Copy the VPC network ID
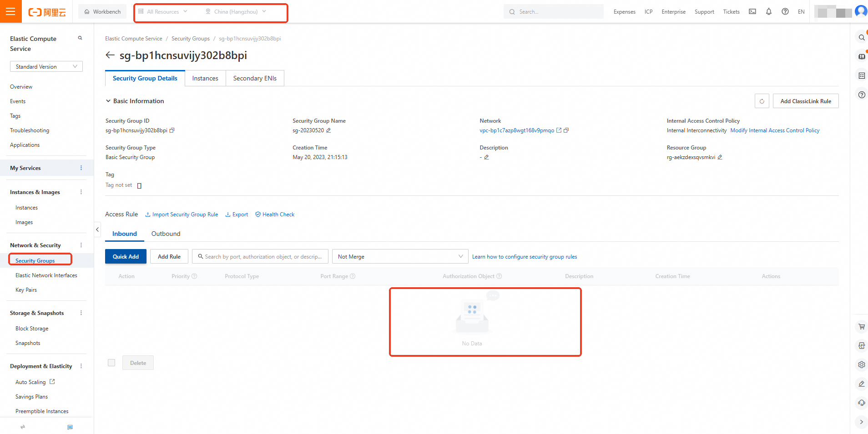Image resolution: width=868 pixels, height=434 pixels. [566, 130]
